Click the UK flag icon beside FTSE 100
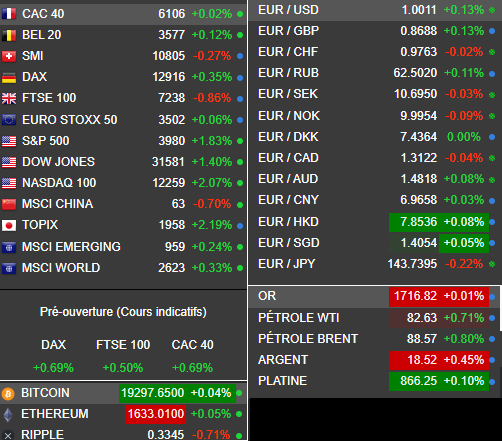The width and height of the screenshot is (502, 441). [9, 98]
